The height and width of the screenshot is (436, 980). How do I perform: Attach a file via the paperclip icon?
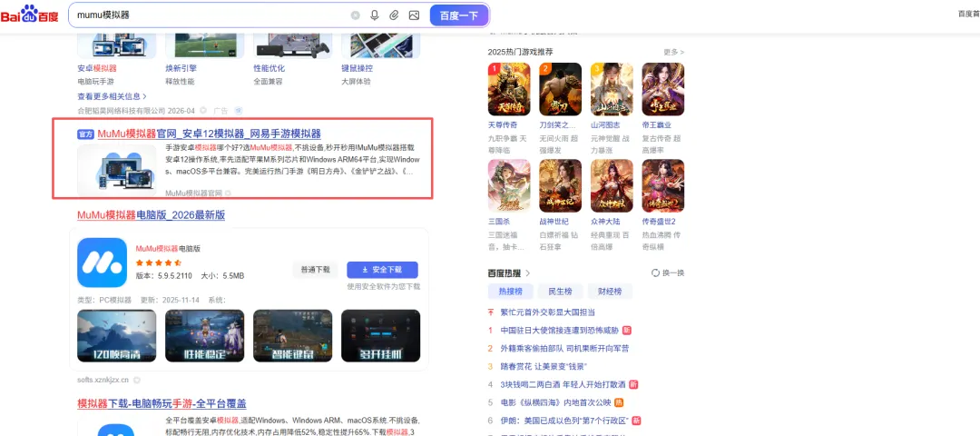point(394,15)
